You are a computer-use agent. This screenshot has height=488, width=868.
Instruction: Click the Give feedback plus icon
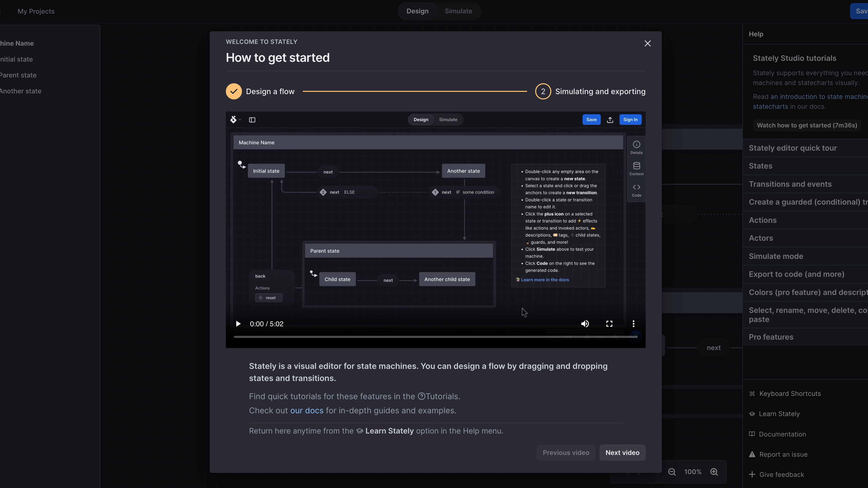pos(752,474)
